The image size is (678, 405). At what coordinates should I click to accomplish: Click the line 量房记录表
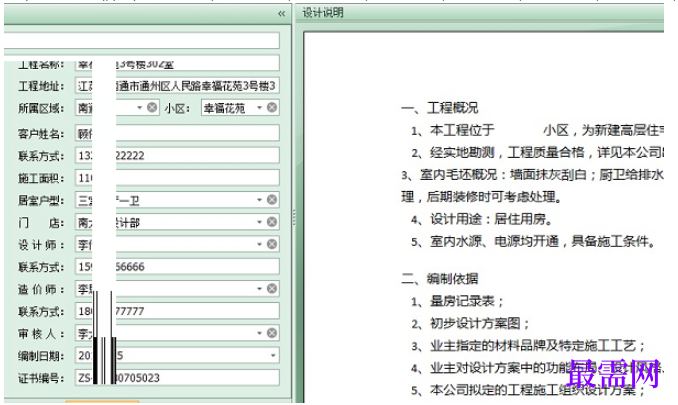coord(457,301)
